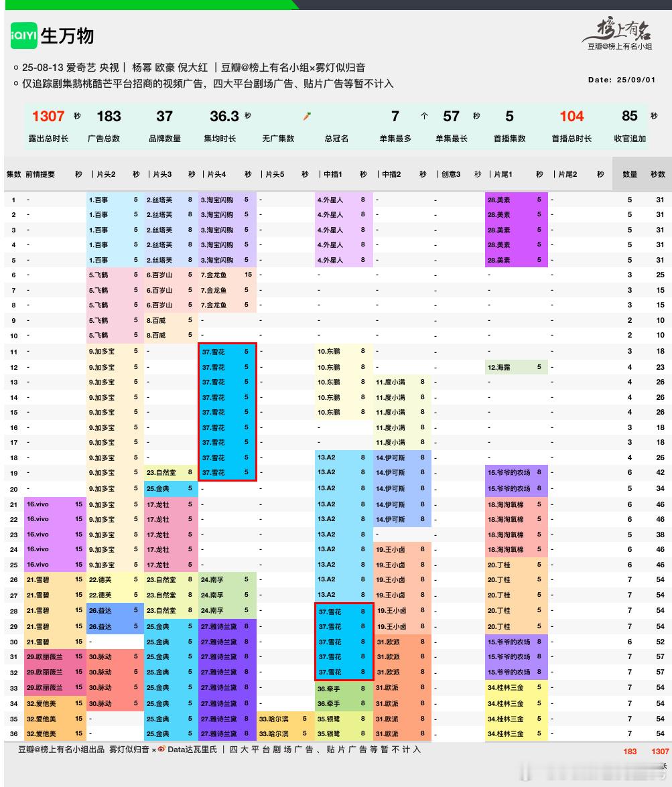Click the 首播集数 label
The image size is (672, 787).
[509, 139]
